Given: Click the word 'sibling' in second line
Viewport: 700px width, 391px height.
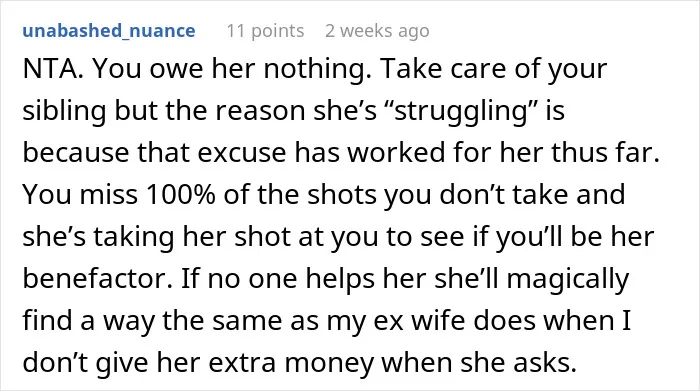Looking at the screenshot, I should coord(64,111).
